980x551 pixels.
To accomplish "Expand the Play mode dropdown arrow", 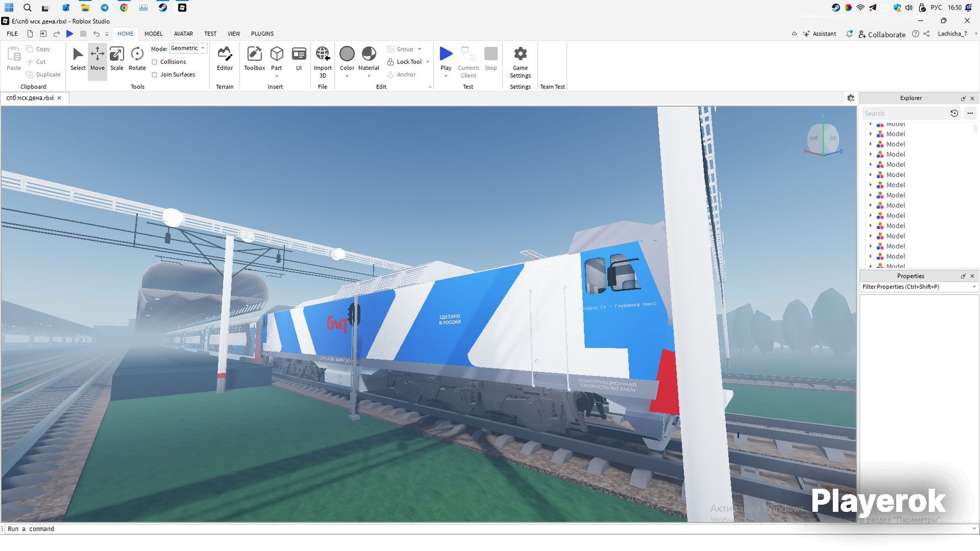I will click(446, 76).
